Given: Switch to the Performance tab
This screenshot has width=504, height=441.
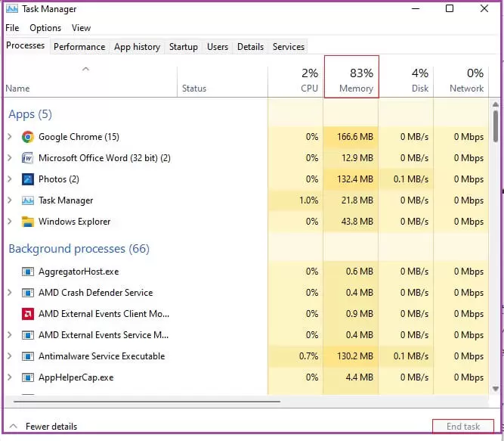Looking at the screenshot, I should click(x=79, y=47).
